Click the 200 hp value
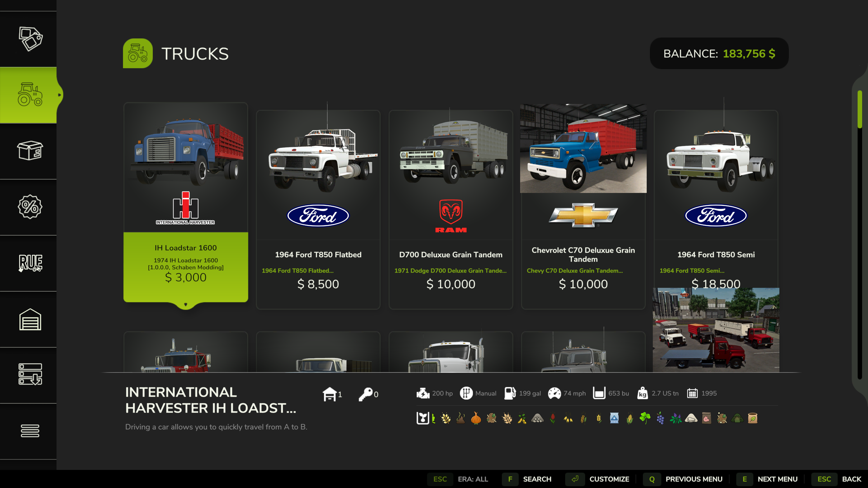 (442, 393)
